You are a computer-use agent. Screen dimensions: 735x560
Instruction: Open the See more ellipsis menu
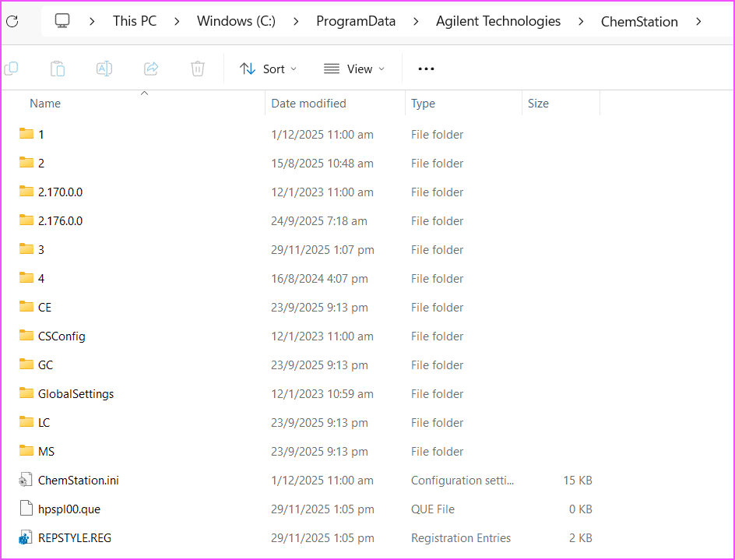(x=425, y=69)
